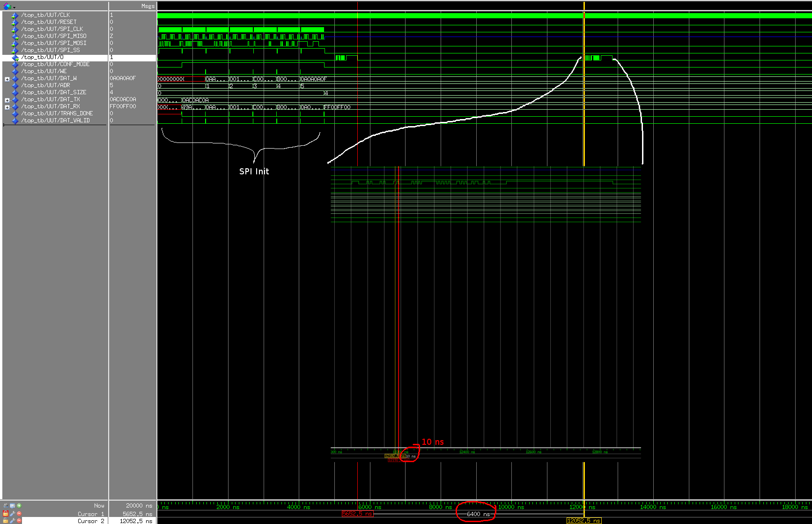The width and height of the screenshot is (812, 524).
Task: Open grid and timeline settings icon in the Now row
Action: pyautogui.click(x=12, y=506)
